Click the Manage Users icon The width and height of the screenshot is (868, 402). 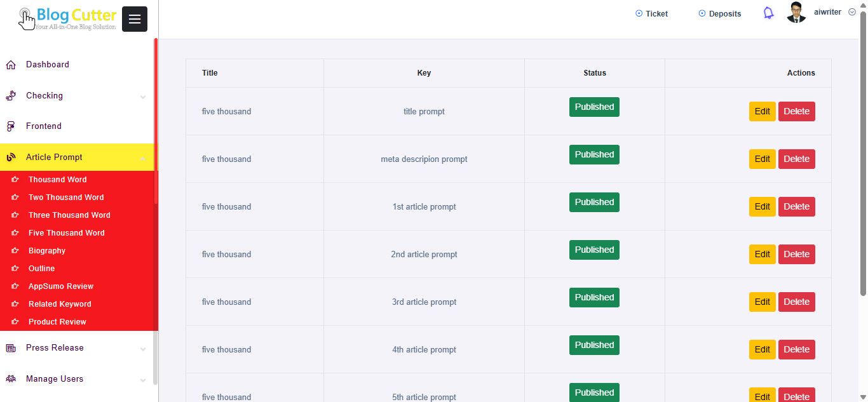pyautogui.click(x=11, y=379)
